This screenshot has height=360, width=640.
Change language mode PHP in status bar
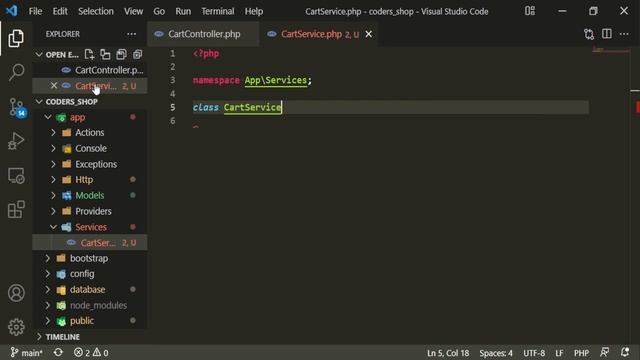point(581,353)
